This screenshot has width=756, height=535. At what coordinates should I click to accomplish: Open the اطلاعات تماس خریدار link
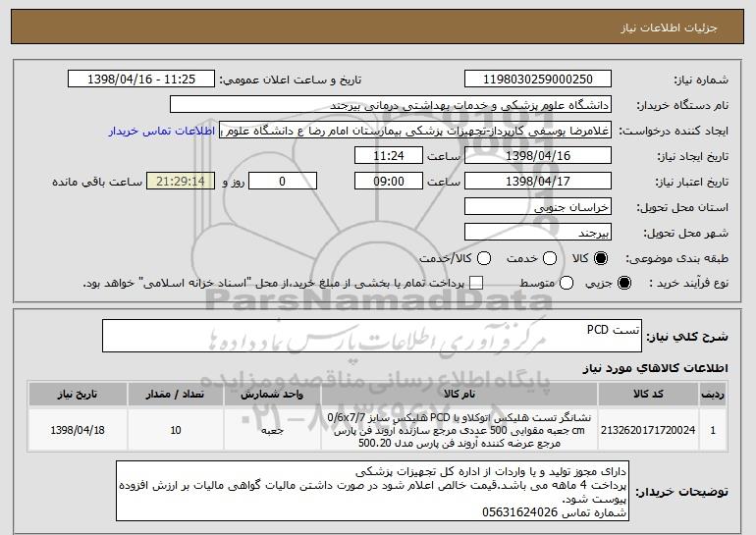[162, 132]
